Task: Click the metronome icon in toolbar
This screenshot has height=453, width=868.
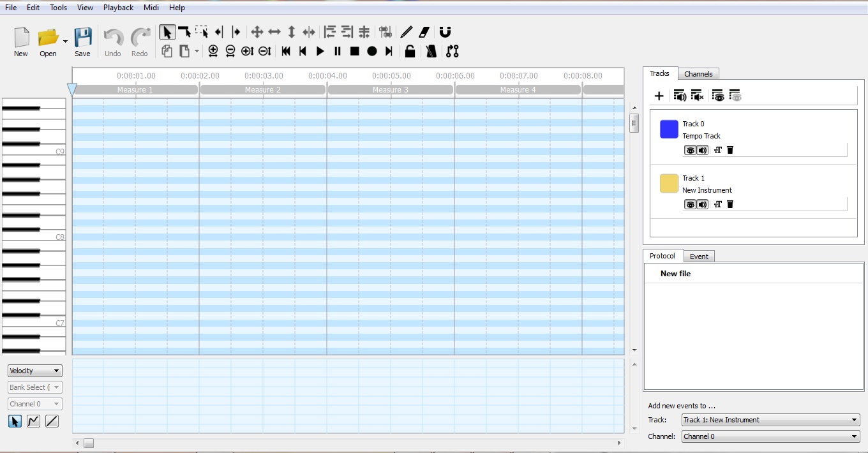Action: coord(431,51)
